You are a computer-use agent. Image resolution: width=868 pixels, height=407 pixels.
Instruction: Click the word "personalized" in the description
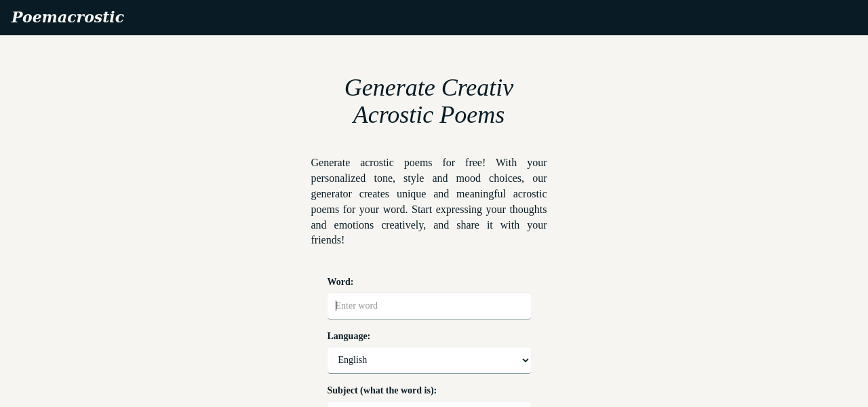(337, 178)
